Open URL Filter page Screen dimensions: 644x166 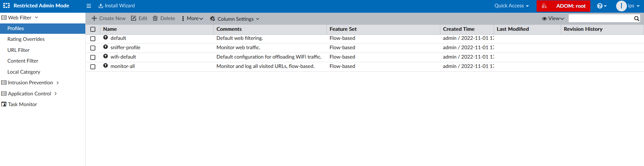point(18,50)
